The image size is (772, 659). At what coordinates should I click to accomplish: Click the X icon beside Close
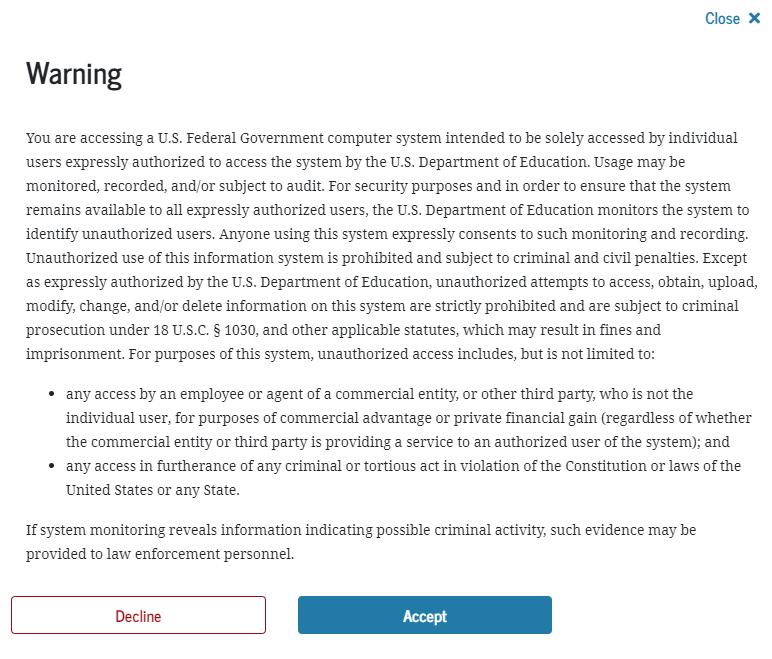pyautogui.click(x=755, y=19)
